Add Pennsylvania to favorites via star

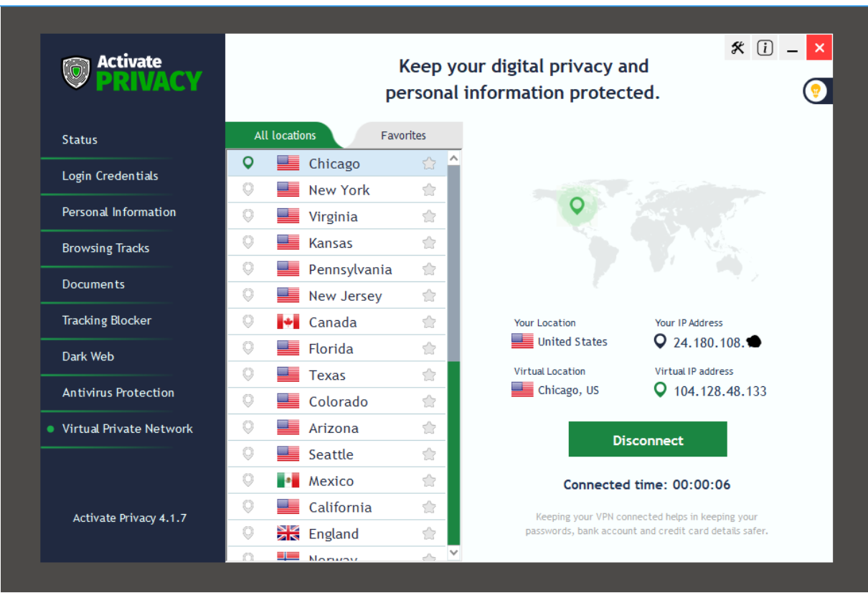point(429,269)
